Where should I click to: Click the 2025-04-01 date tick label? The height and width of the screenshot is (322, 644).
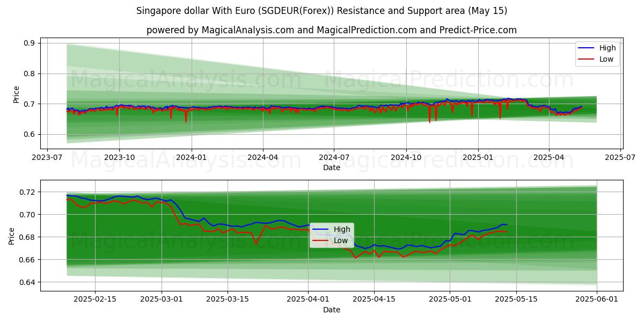point(308,300)
